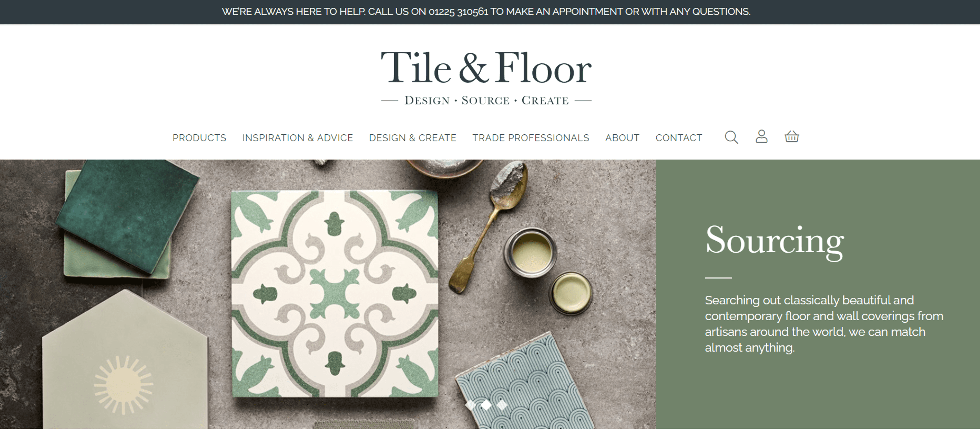
Task: View the shopping basket icon
Action: 792,136
